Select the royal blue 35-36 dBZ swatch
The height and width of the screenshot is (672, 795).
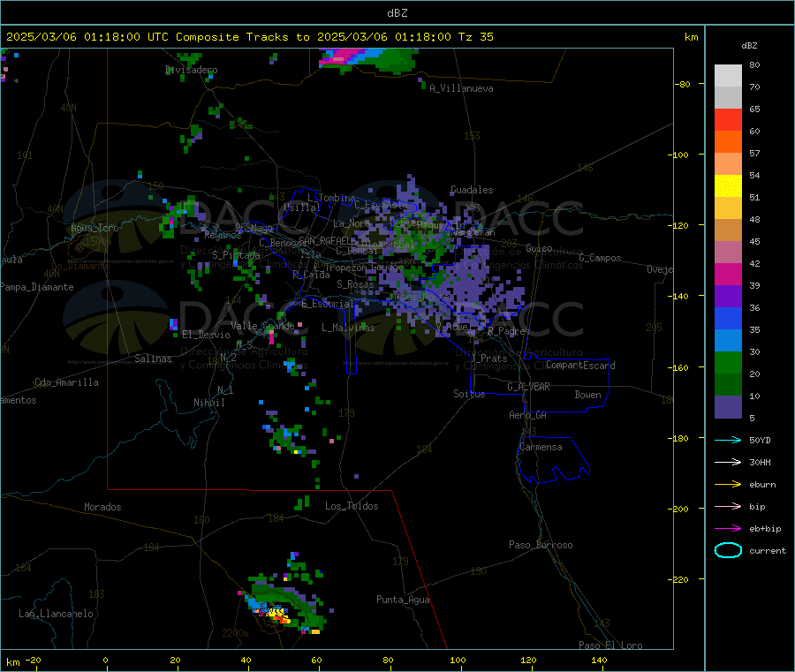coord(728,318)
